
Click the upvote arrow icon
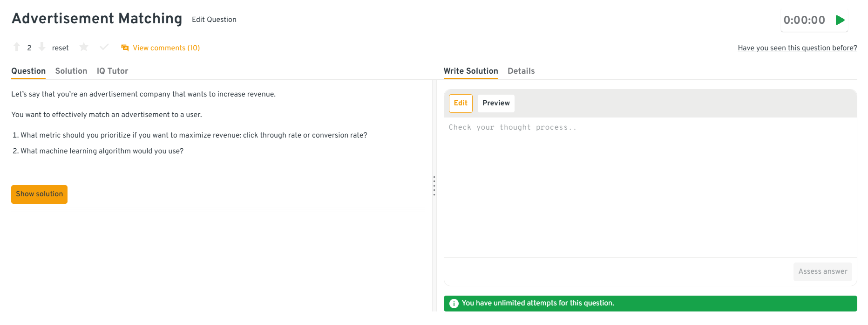17,47
